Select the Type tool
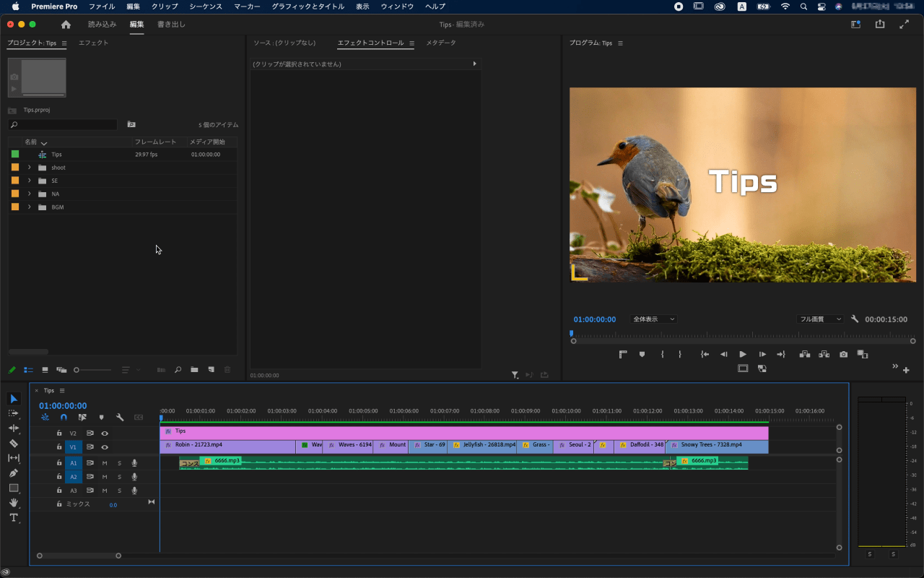The width and height of the screenshot is (924, 578). click(x=14, y=518)
